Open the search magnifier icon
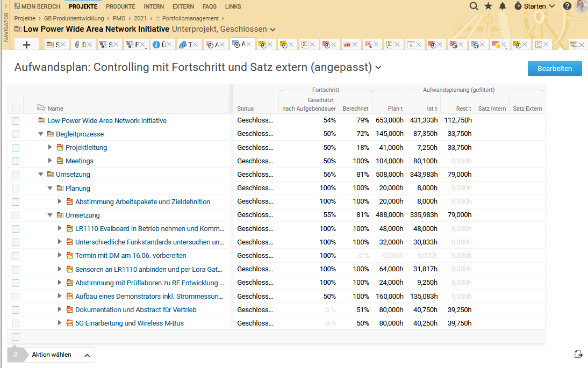 474,6
